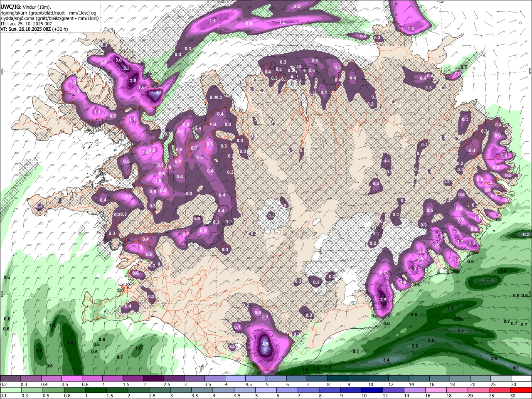Pick the navy blue 10–12 rain legend swatch
Screen dimensions: 532x399
point(371,390)
